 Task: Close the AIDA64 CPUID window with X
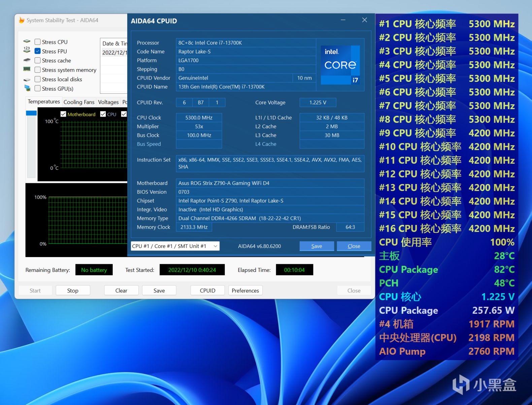(x=364, y=20)
